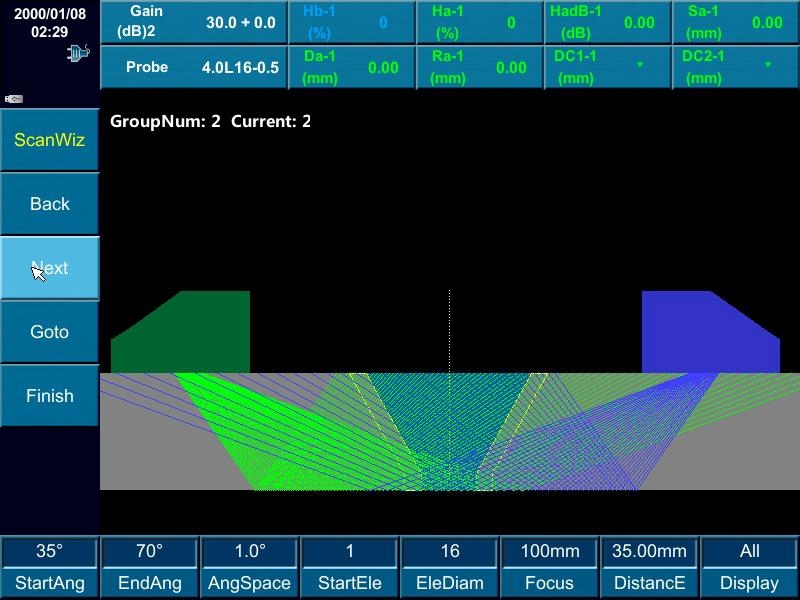Select the EleDiam 16 parameter
The height and width of the screenshot is (600, 800).
(450, 566)
